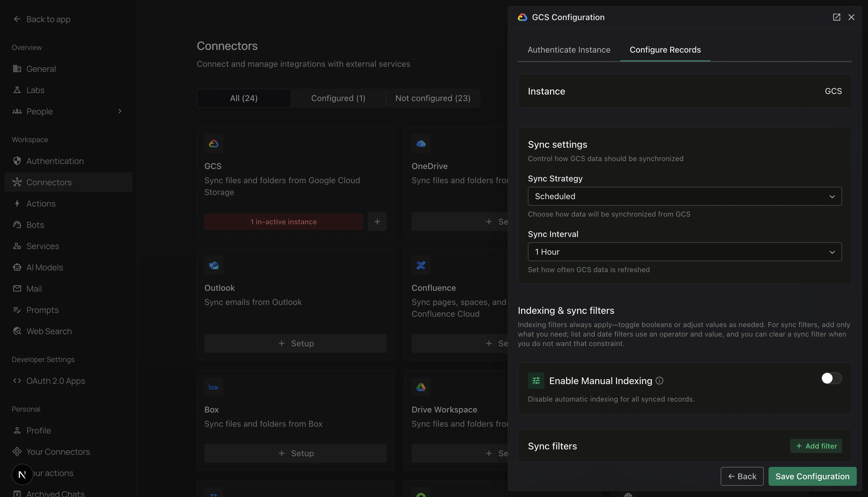
Task: Select the All (24) connectors tab
Action: [x=244, y=98]
